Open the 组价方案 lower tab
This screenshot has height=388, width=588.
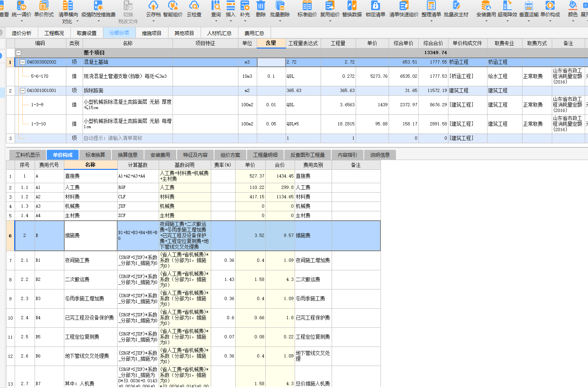pos(230,155)
